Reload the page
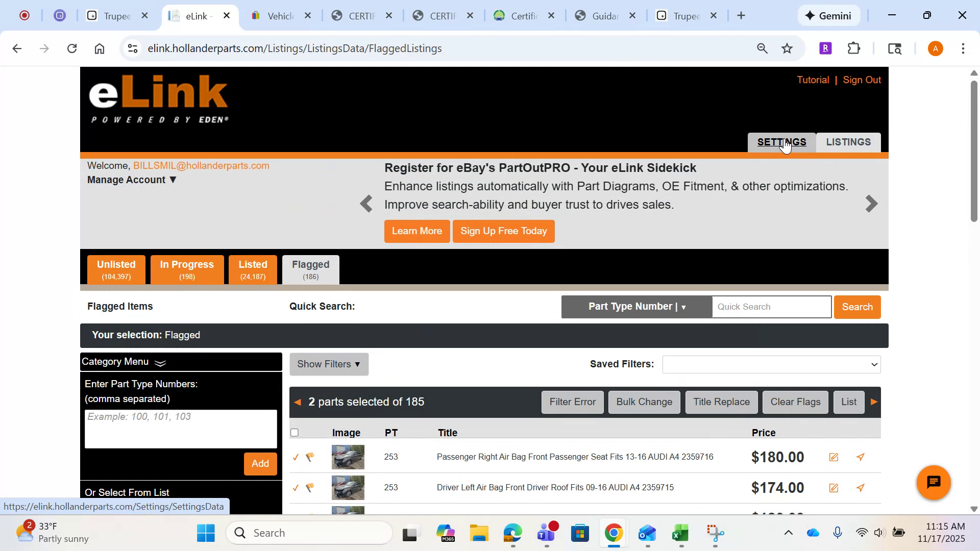The image size is (980, 551). pyautogui.click(x=72, y=48)
